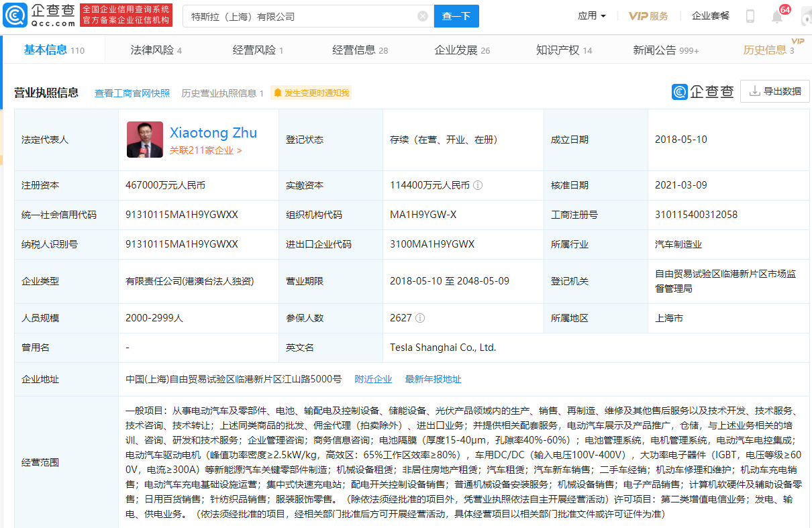Switch to the 历史信息 tab
The height and width of the screenshot is (528, 812).
[769, 50]
